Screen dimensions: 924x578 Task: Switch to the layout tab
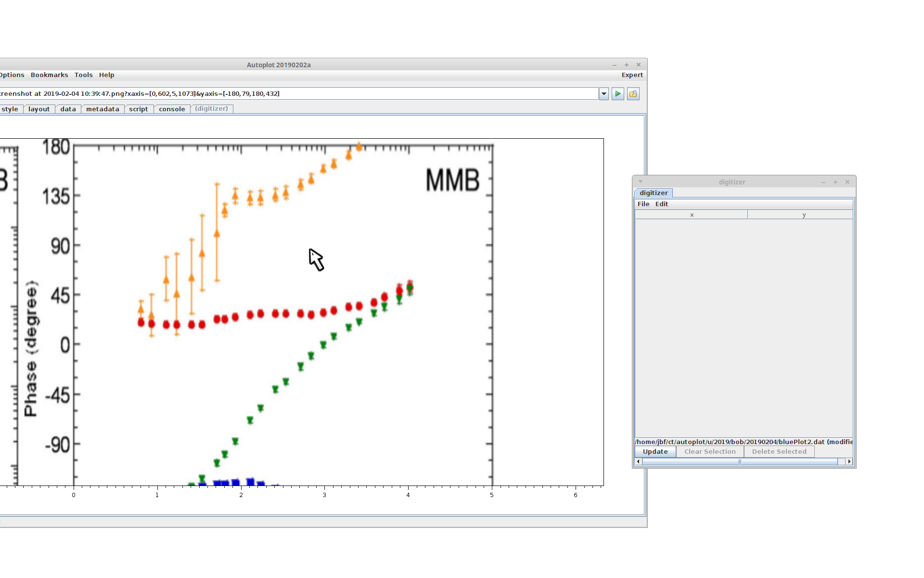point(39,109)
